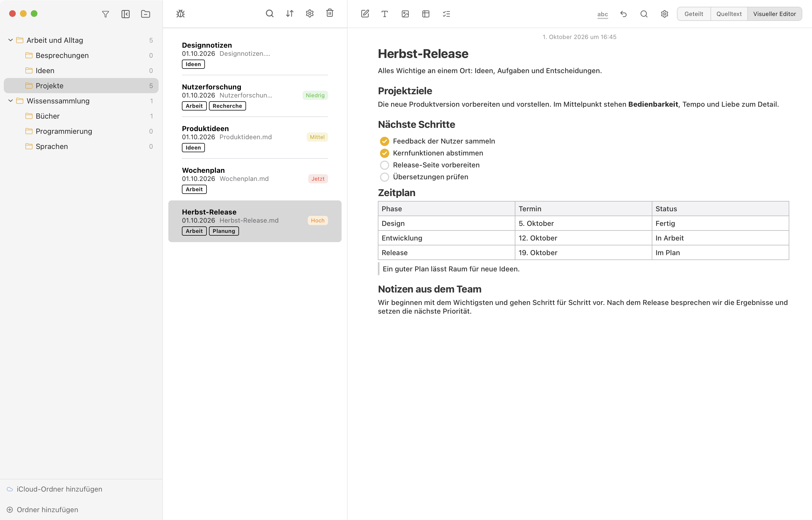
Task: Open note list settings gear
Action: 310,14
